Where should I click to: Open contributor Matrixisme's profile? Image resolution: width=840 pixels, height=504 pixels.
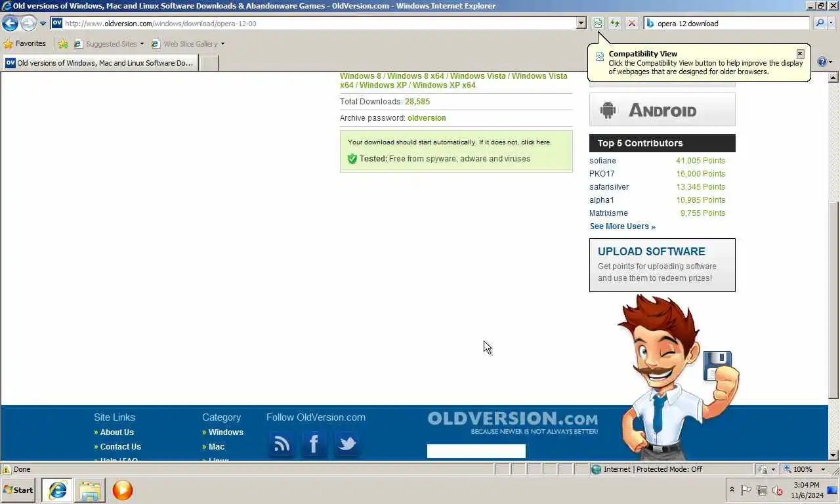point(608,213)
